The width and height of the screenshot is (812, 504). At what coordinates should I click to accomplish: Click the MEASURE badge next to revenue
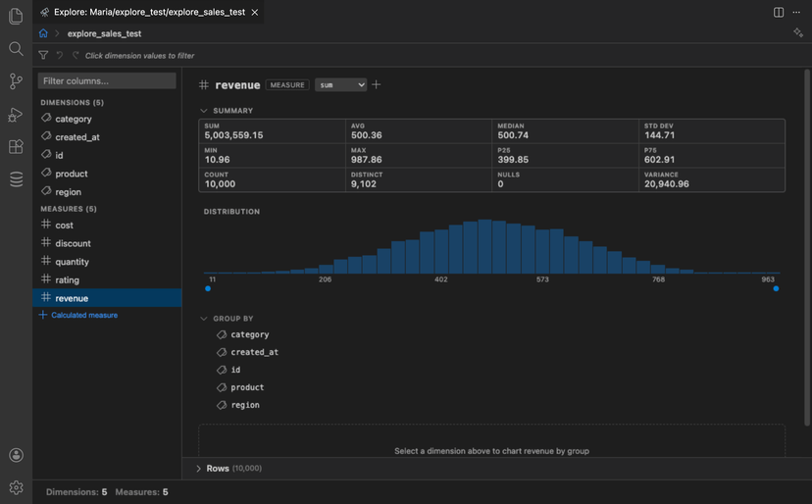click(x=287, y=85)
